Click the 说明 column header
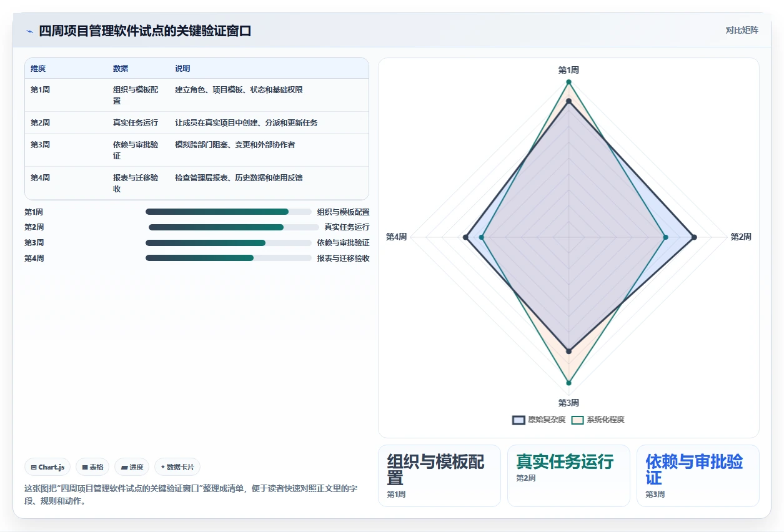This screenshot has height=532, width=784. [x=182, y=69]
